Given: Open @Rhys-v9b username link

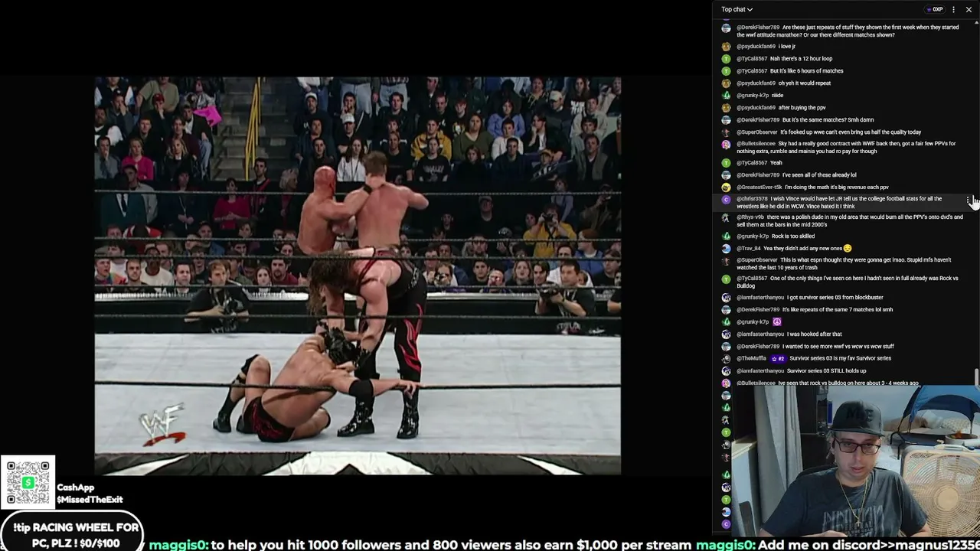Looking at the screenshot, I should pos(750,217).
